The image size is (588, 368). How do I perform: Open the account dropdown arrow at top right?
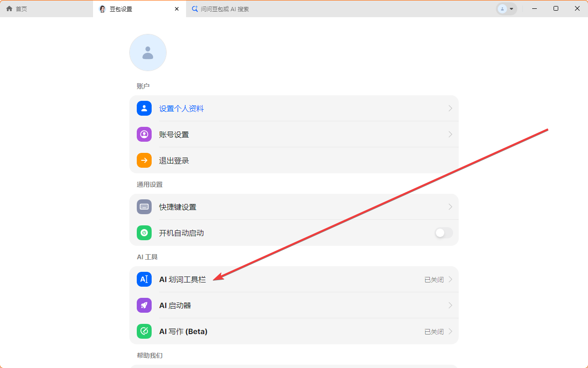click(512, 9)
